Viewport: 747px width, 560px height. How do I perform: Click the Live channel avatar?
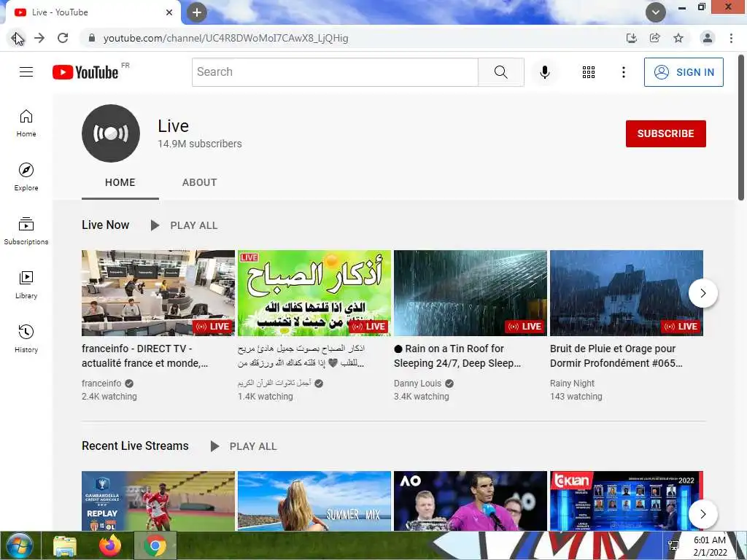pos(111,133)
